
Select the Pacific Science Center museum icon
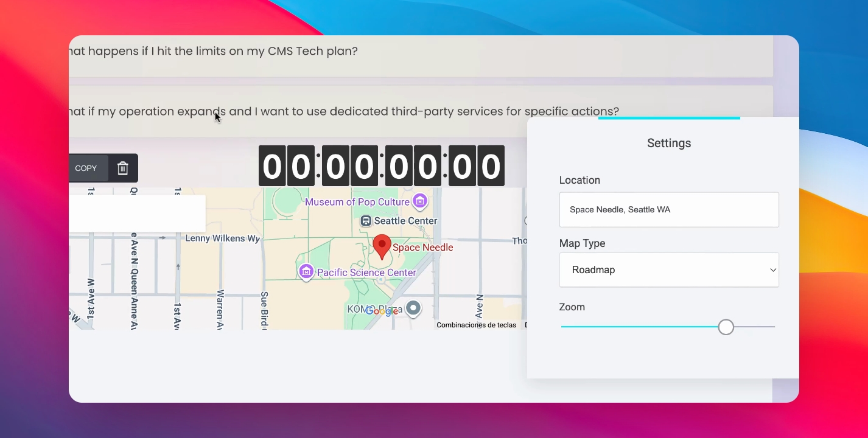(306, 271)
